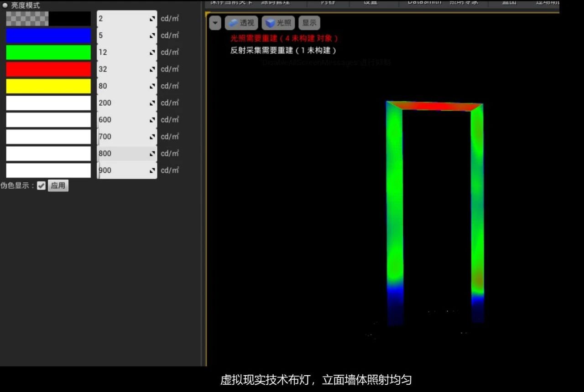Click the spinner arrow icon in the 600 cd/㎡ field
This screenshot has height=392, width=584.
pyautogui.click(x=152, y=120)
